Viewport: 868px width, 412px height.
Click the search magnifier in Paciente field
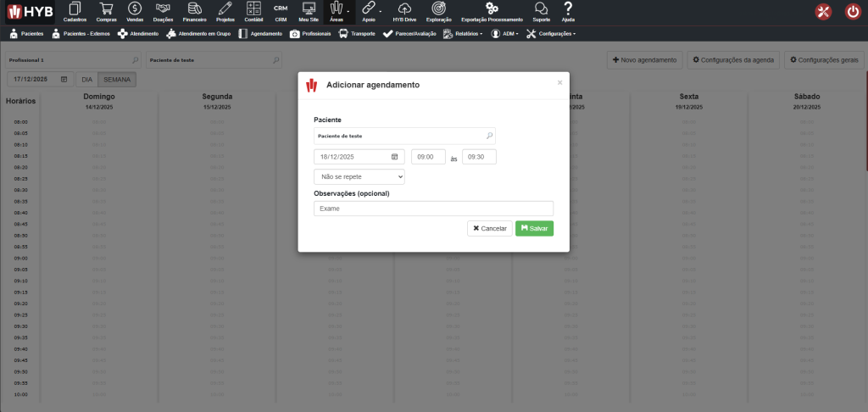(489, 136)
